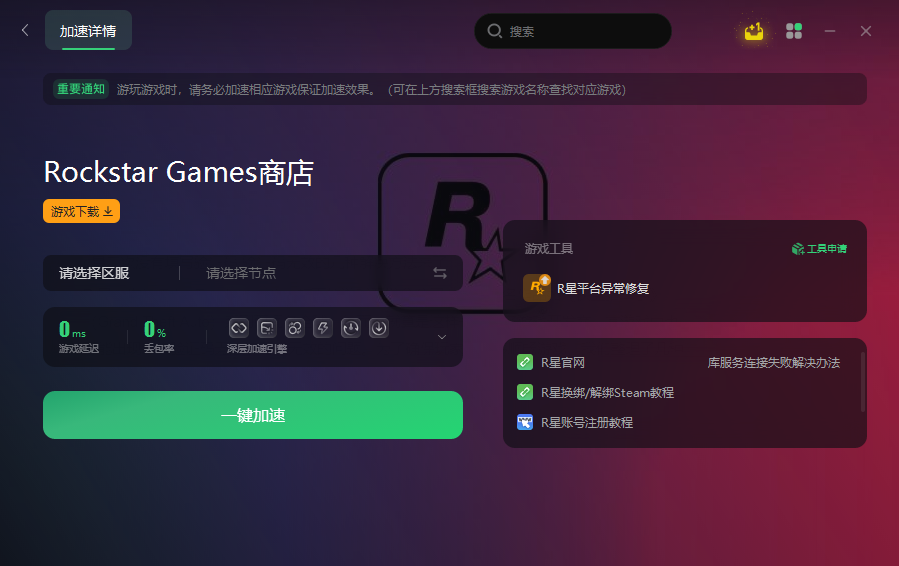This screenshot has height=566, width=899.
Task: Click the lightning bolt acceleration engine icon
Action: coord(323,328)
